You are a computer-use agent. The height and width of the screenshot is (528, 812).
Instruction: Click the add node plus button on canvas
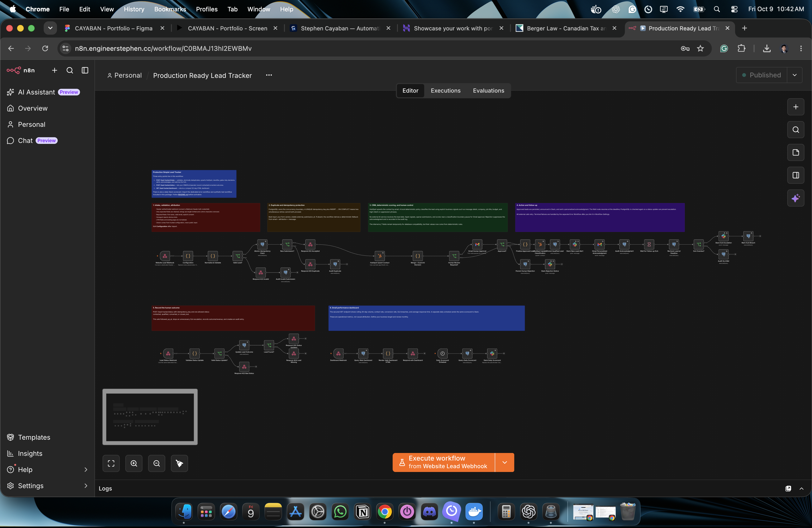coord(796,107)
